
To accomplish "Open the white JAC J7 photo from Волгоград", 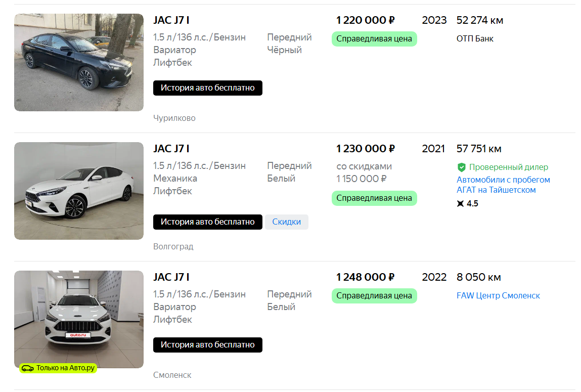I will tap(79, 191).
